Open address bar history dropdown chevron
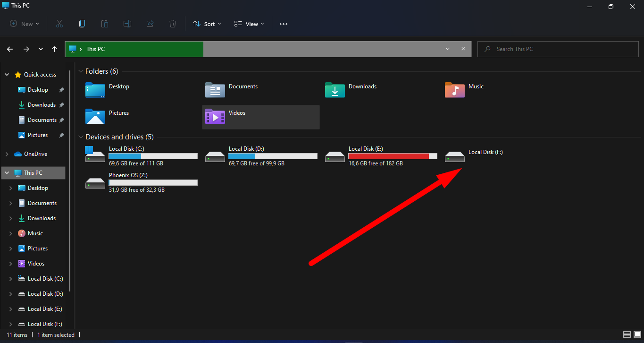The width and height of the screenshot is (644, 343). pos(448,49)
